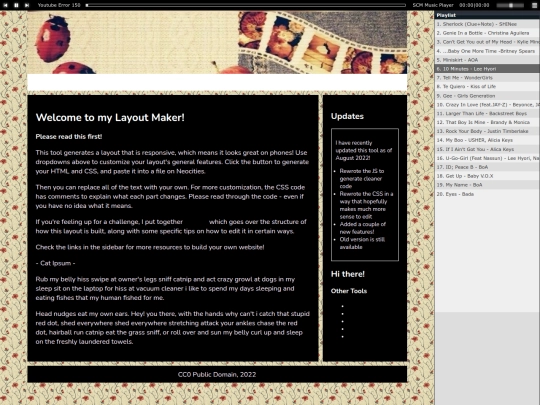Play Crazy In Love - Beyonce
This screenshot has height=405, width=540.
(487, 105)
